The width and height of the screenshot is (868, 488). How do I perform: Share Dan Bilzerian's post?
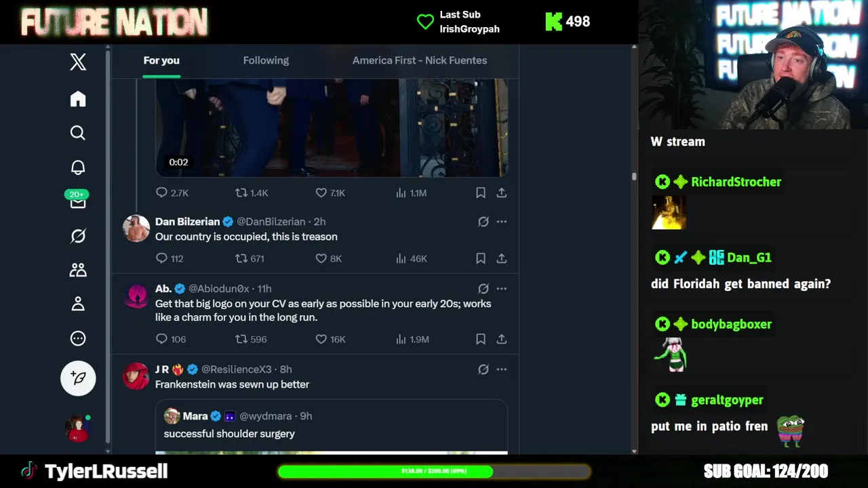(502, 258)
